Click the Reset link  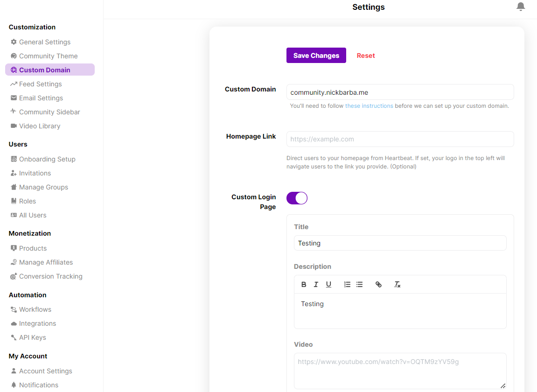coord(366,56)
